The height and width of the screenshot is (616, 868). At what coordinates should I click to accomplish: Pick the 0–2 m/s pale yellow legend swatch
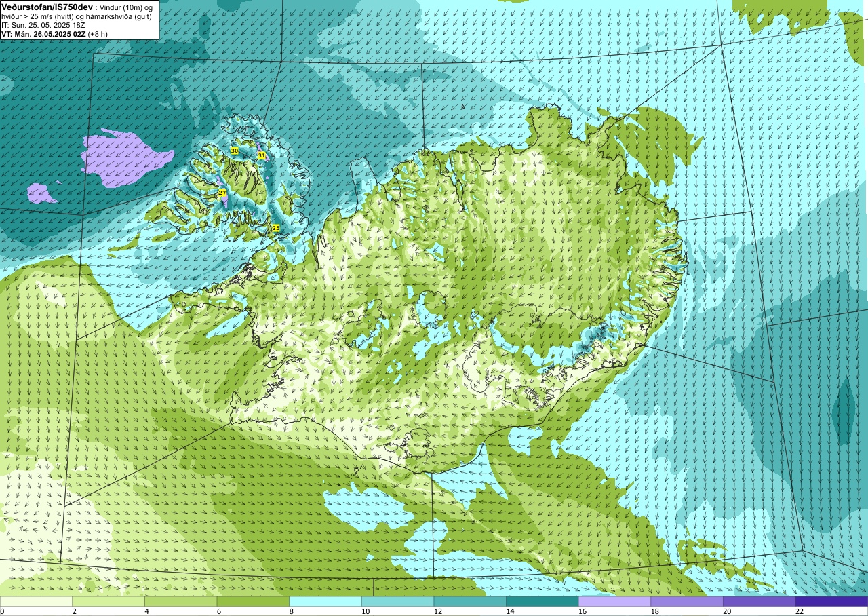click(x=36, y=601)
